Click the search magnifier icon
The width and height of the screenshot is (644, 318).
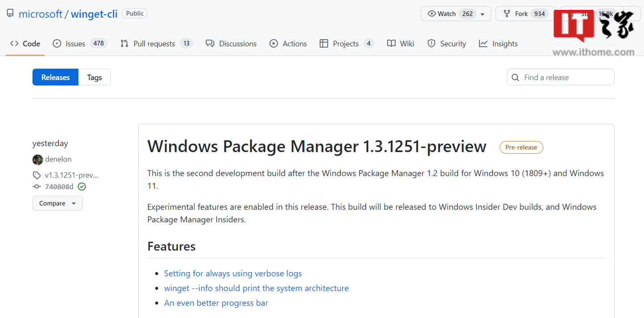click(515, 77)
